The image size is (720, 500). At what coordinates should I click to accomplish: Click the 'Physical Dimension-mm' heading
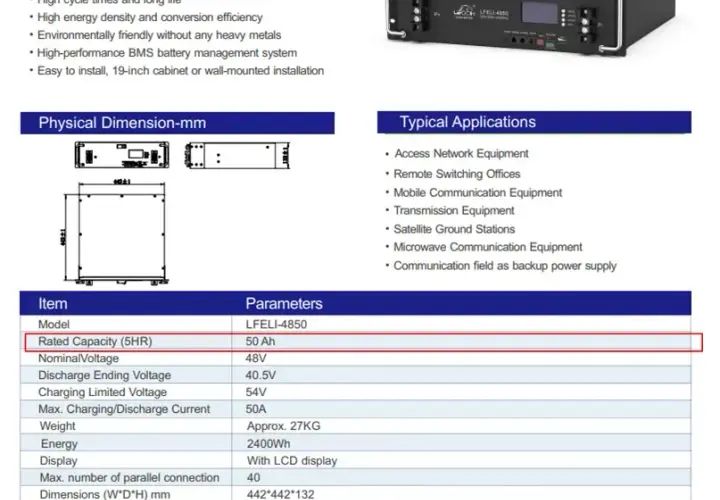(x=122, y=123)
